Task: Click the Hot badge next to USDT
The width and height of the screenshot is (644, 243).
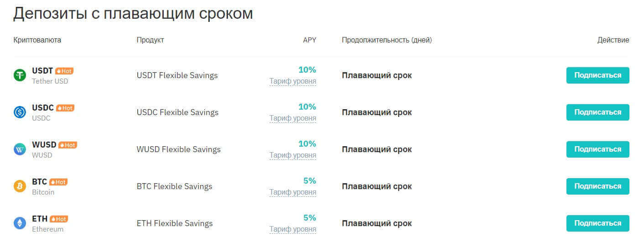Action: 64,71
